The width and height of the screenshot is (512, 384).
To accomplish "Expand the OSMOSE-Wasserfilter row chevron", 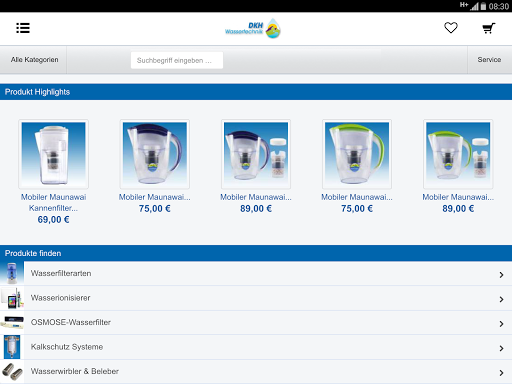I will [x=501, y=324].
